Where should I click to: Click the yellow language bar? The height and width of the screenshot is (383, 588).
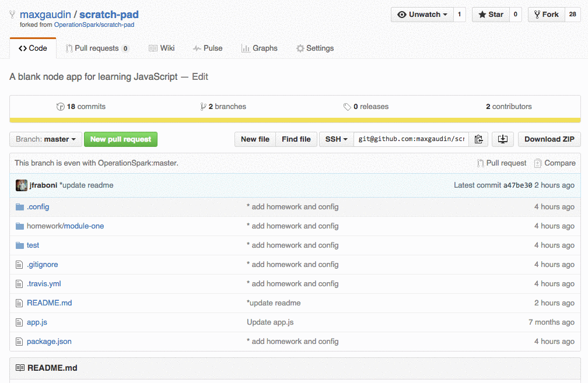[295, 120]
